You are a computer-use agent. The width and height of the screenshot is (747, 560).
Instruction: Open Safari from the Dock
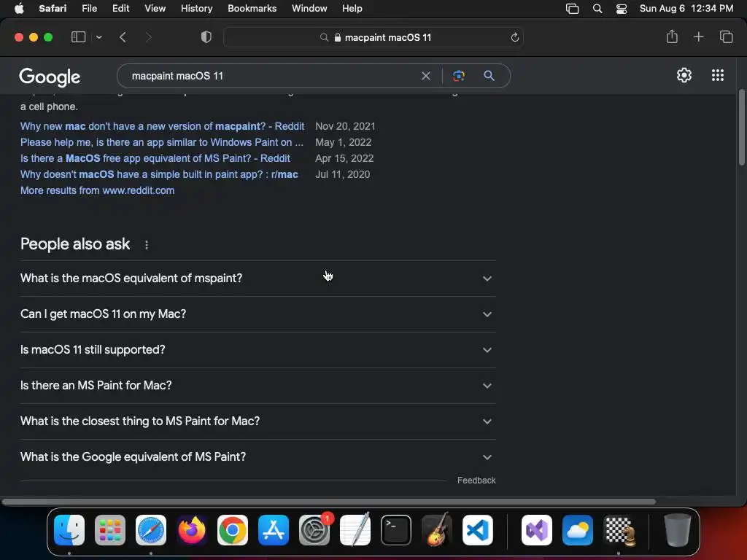coord(151,529)
